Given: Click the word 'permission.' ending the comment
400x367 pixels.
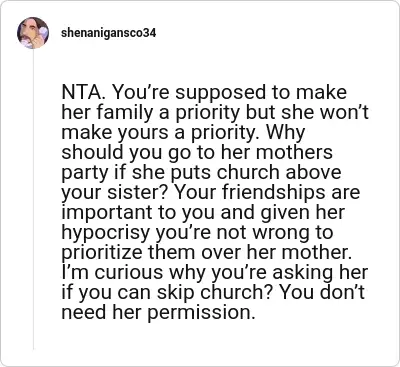Looking at the screenshot, I should (x=201, y=313).
